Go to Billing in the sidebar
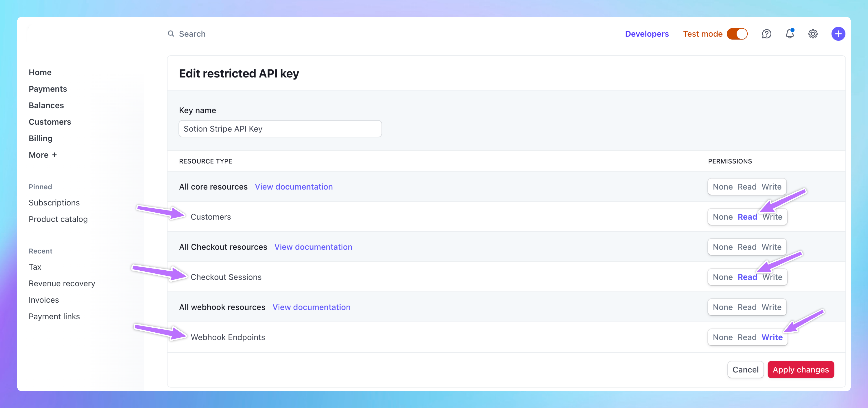 point(40,138)
